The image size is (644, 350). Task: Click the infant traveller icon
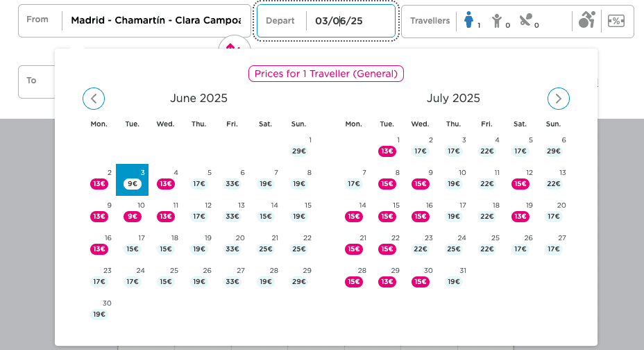[x=527, y=21]
